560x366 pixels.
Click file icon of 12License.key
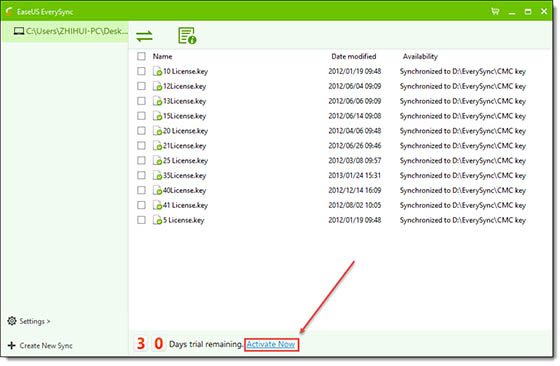pyautogui.click(x=157, y=86)
